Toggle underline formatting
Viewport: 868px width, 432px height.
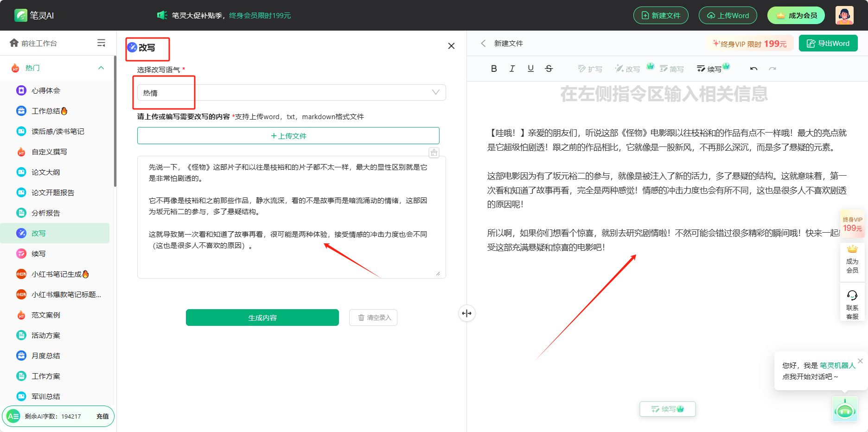530,69
